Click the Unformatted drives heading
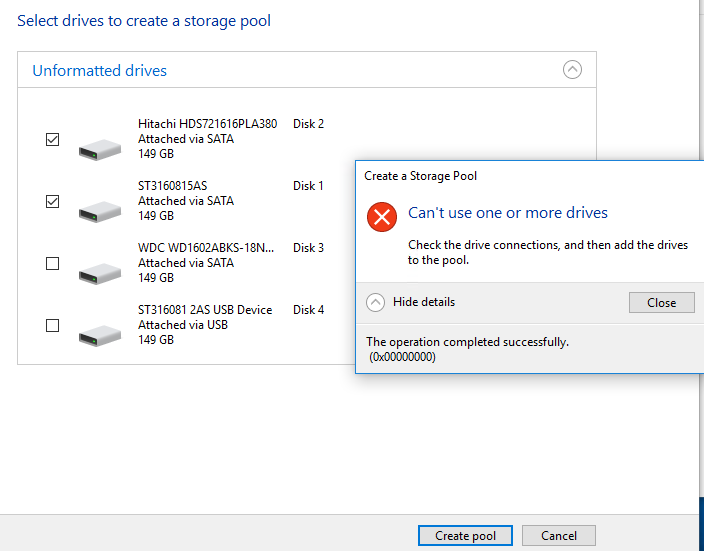The height and width of the screenshot is (551, 704). tap(99, 71)
